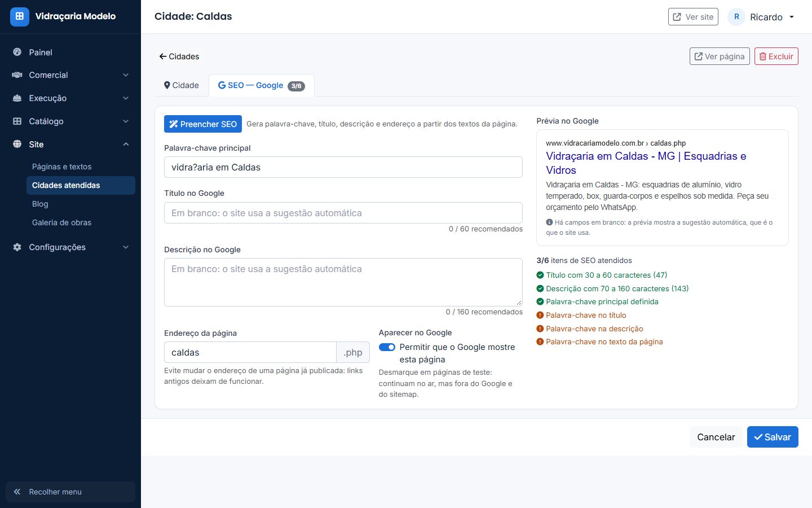
Task: Click the Recolher menu label
Action: click(x=55, y=492)
